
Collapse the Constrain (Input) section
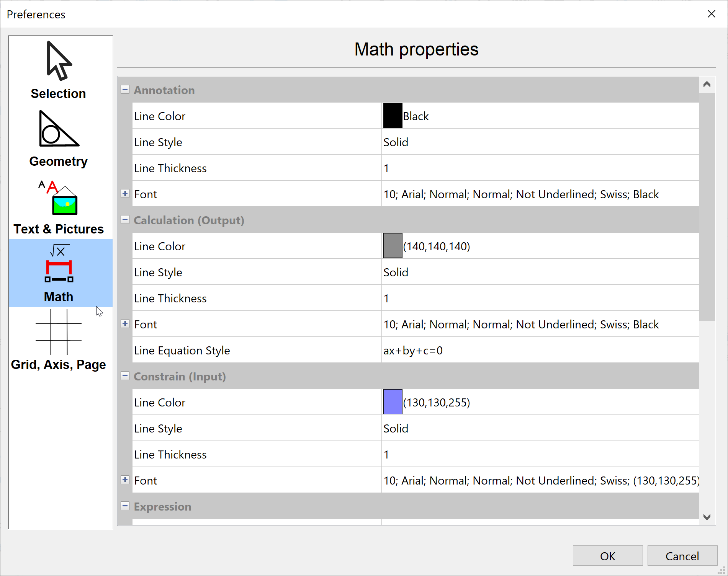(125, 376)
